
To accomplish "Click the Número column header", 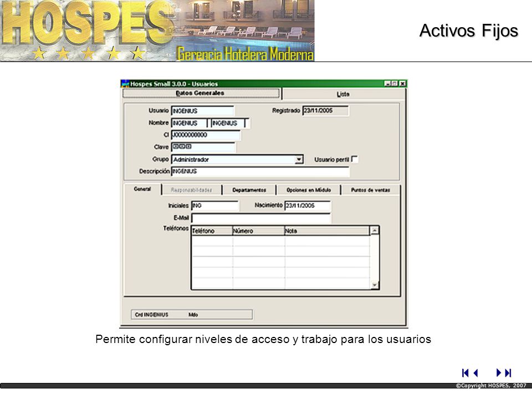I will [259, 231].
